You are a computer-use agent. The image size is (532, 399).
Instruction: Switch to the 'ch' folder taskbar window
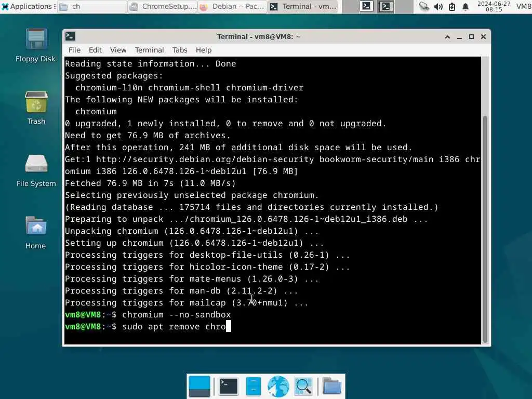(92, 6)
